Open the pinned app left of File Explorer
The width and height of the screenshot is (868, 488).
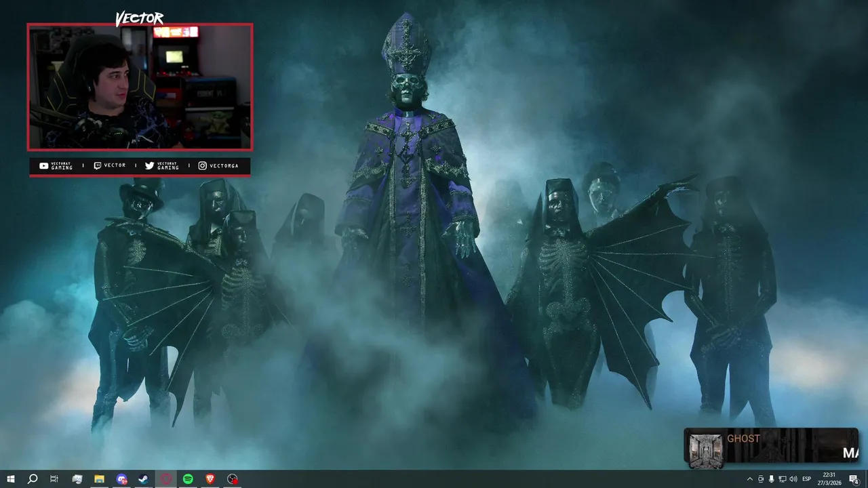click(77, 479)
